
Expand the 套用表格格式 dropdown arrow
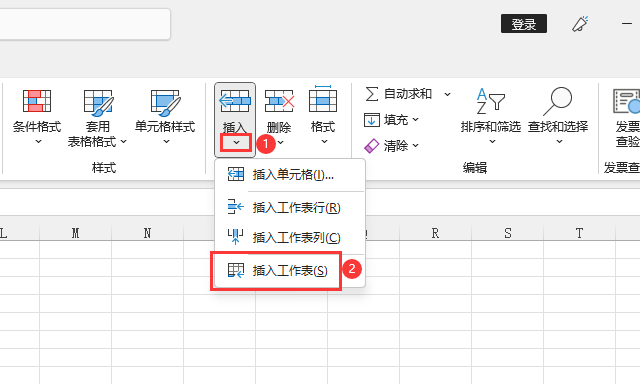point(124,142)
